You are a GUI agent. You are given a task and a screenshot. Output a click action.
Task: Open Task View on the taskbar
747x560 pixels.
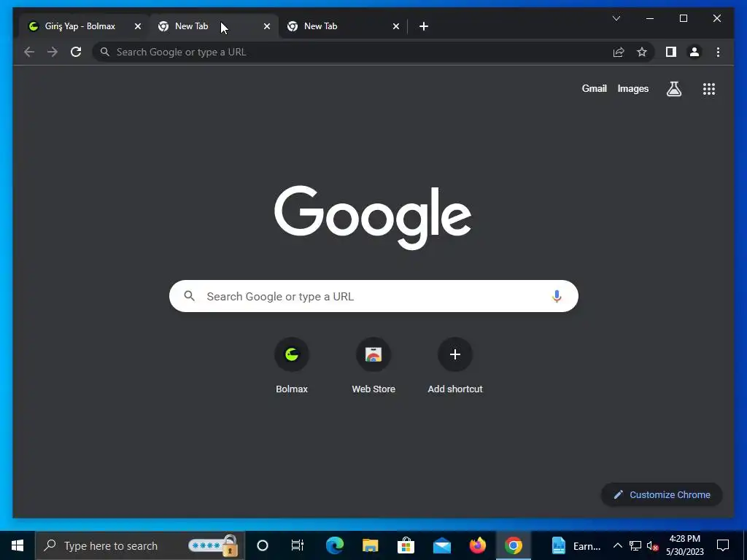(x=298, y=545)
